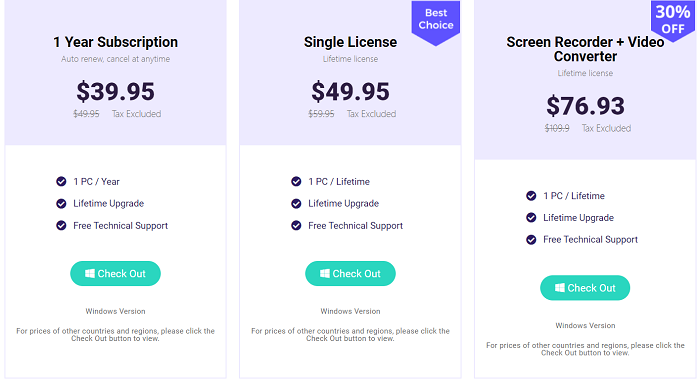700x382 pixels.
Task: Click the 1 Year Subscription heading
Action: [115, 42]
